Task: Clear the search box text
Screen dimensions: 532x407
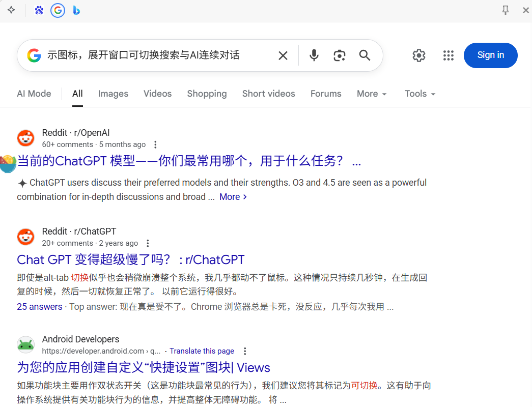Action: pos(283,55)
